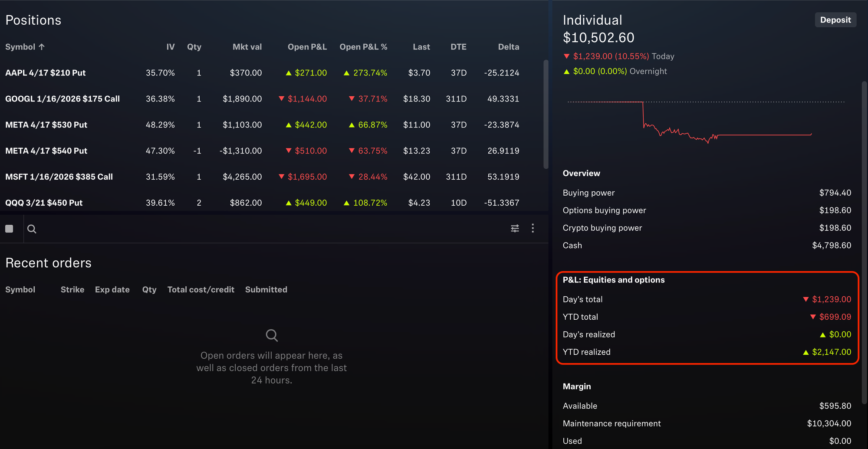Image resolution: width=868 pixels, height=449 pixels.
Task: Click META $530 Put IV 48.29%
Action: click(160, 125)
